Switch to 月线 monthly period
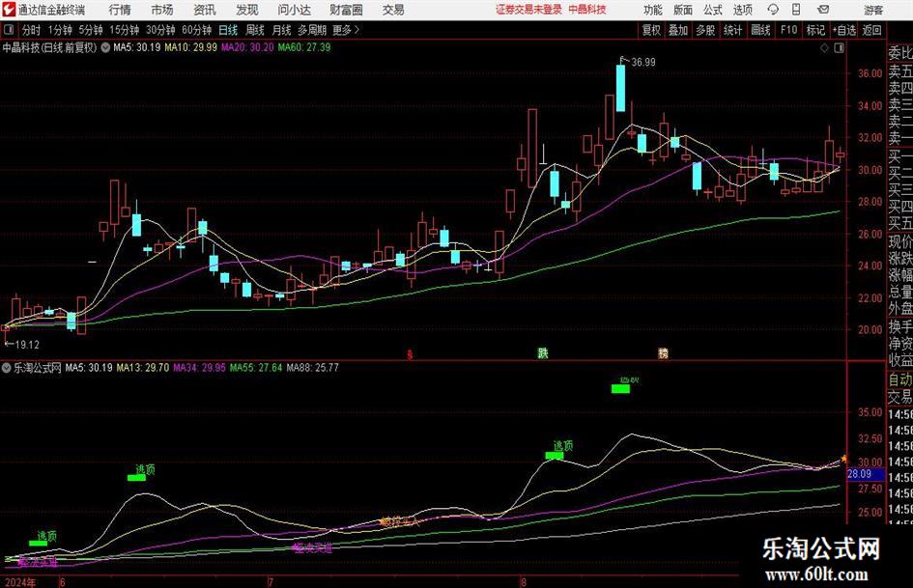Viewport: 913px width, 588px height. [282, 30]
